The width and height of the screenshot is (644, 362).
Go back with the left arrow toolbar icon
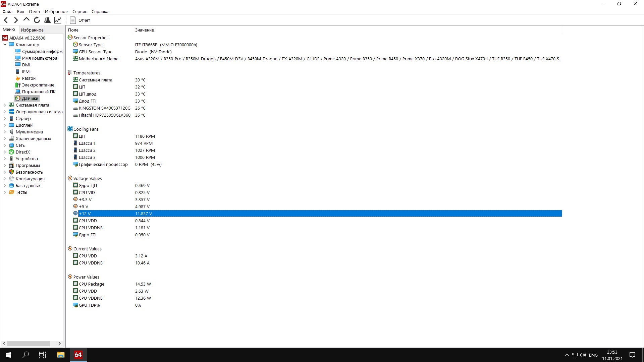pyautogui.click(x=6, y=20)
